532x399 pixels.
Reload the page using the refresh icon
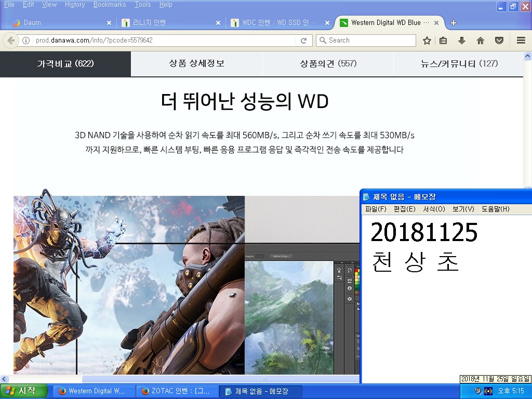click(304, 41)
